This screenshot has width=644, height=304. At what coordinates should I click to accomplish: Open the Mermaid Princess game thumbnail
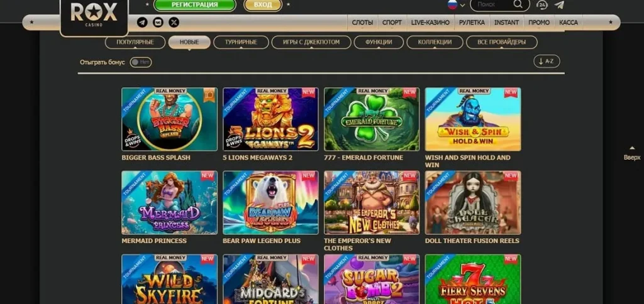(x=169, y=203)
